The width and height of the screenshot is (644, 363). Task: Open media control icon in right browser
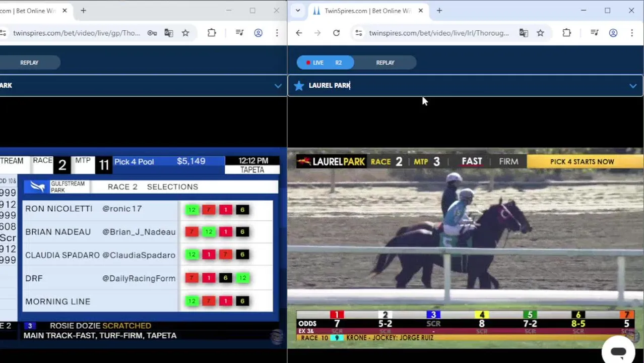click(595, 33)
